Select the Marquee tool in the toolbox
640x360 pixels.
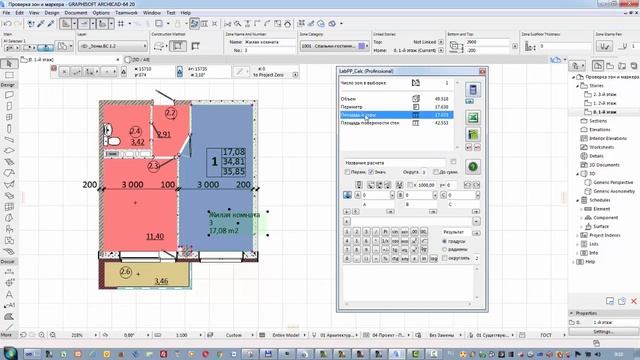pyautogui.click(x=9, y=75)
